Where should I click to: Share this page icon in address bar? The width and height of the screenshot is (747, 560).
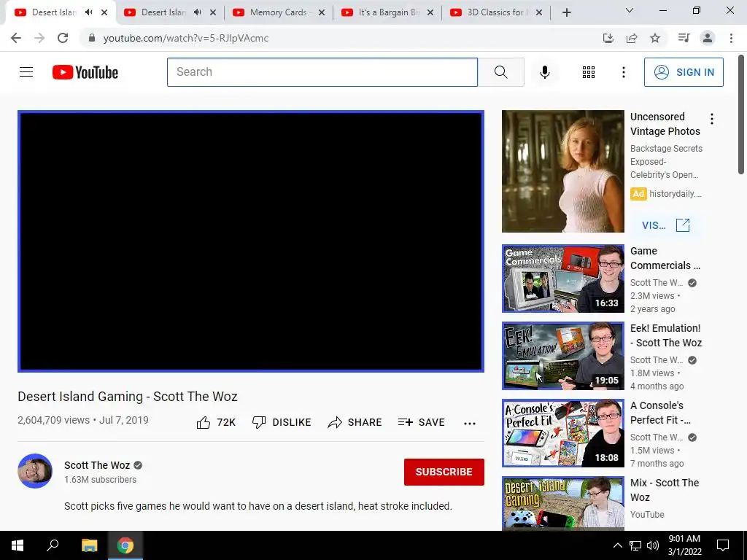pyautogui.click(x=632, y=38)
